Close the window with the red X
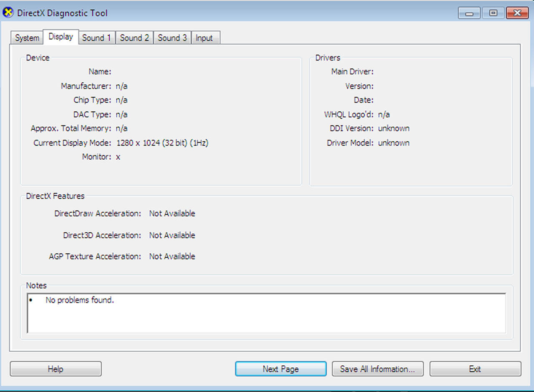Image resolution: width=534 pixels, height=392 pixels. tap(517, 13)
